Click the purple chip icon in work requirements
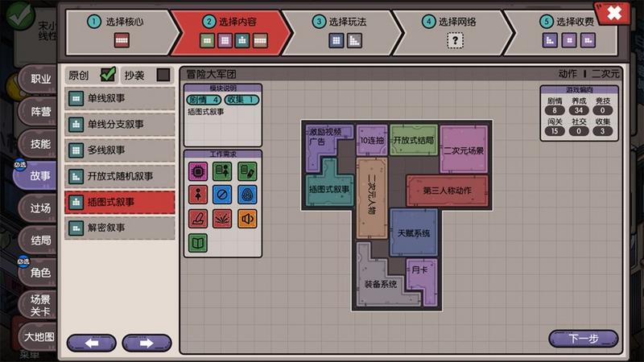Image resolution: width=644 pixels, height=362 pixels. (x=198, y=171)
